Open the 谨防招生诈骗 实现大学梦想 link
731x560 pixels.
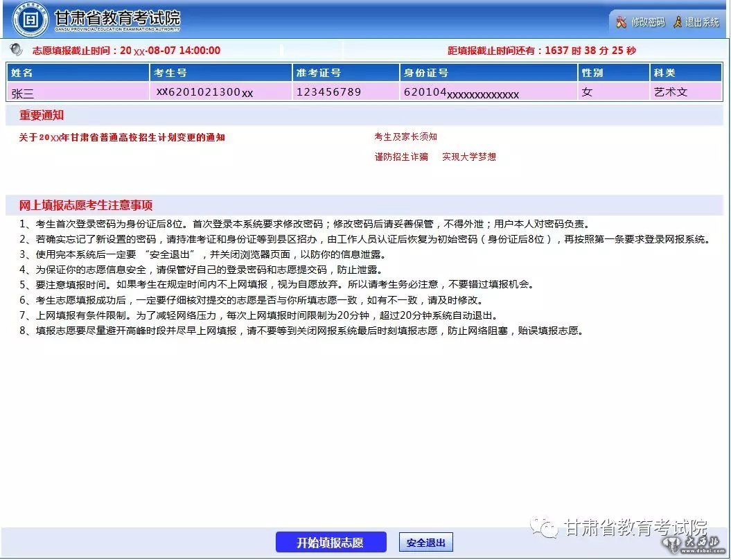point(435,157)
